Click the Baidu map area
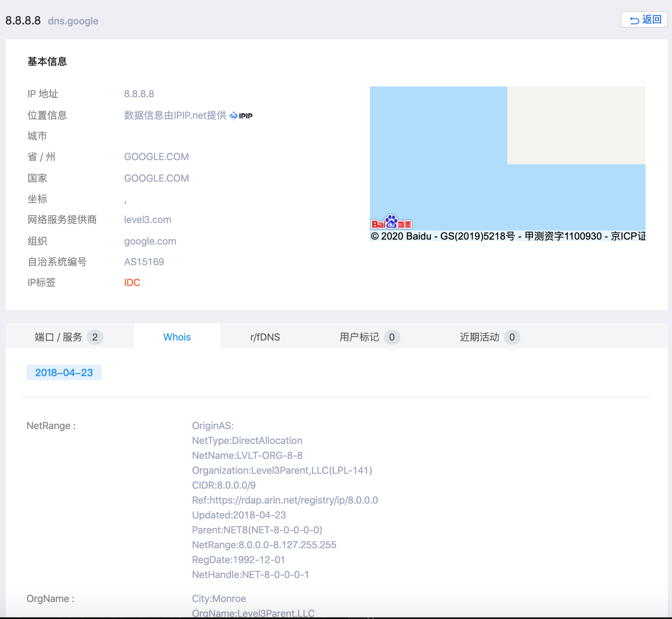The image size is (672, 619). click(x=508, y=164)
